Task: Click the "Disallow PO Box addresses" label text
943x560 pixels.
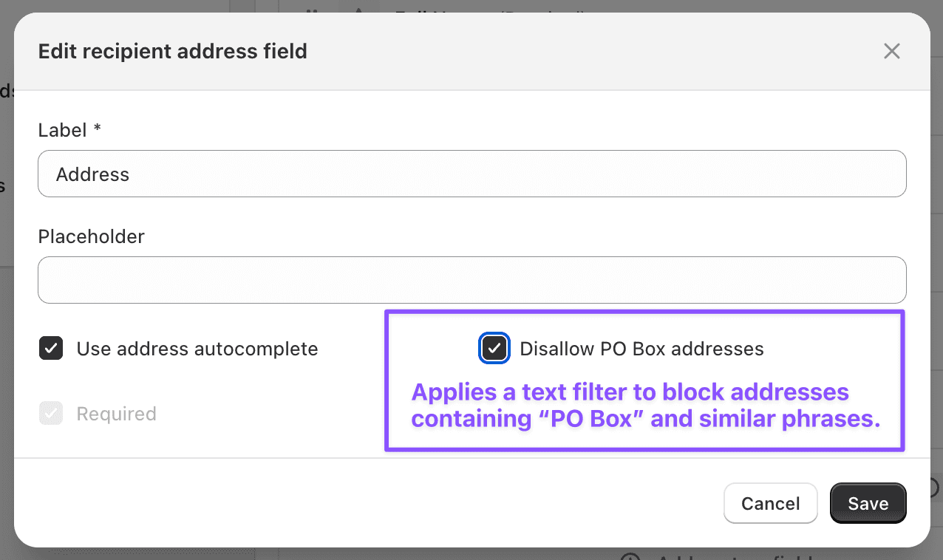Action: click(x=641, y=349)
